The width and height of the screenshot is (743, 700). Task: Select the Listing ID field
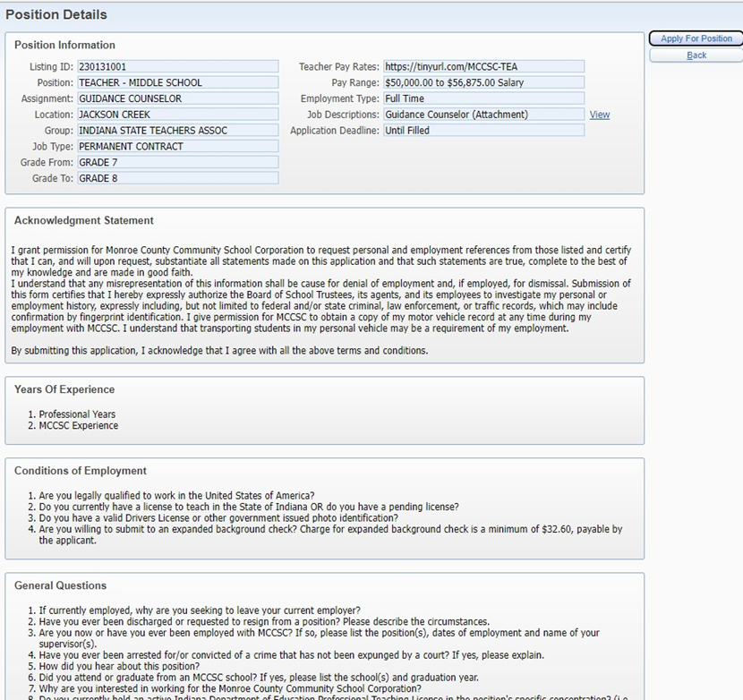(177, 67)
